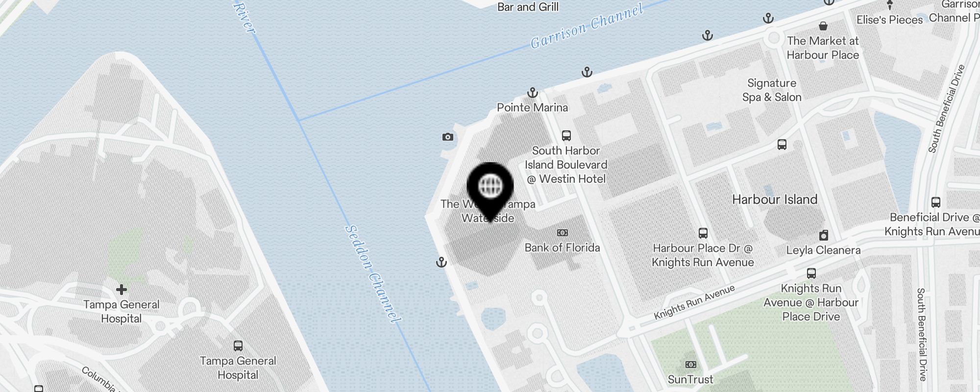The height and width of the screenshot is (392, 980).
Task: Select the bus icon above Harbour Place Dr stop
Action: pyautogui.click(x=703, y=233)
